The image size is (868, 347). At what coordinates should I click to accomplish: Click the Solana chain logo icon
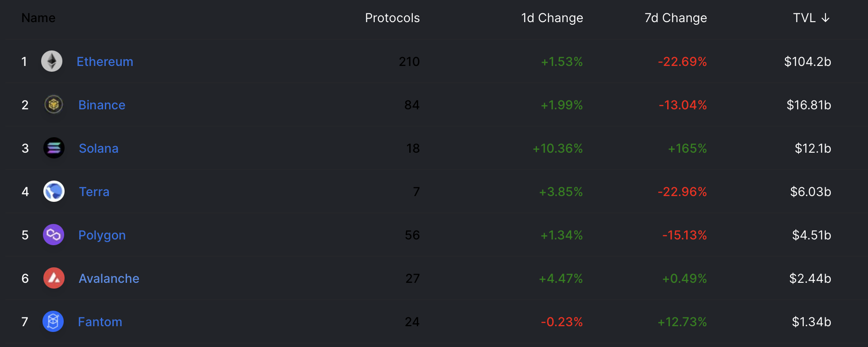coord(54,148)
